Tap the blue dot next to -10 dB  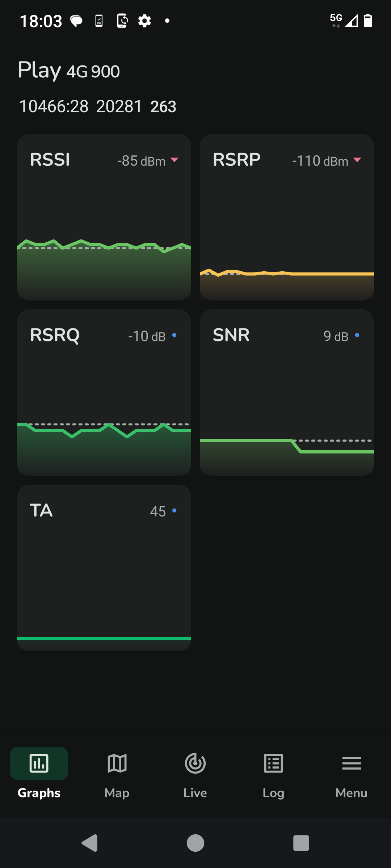(175, 335)
